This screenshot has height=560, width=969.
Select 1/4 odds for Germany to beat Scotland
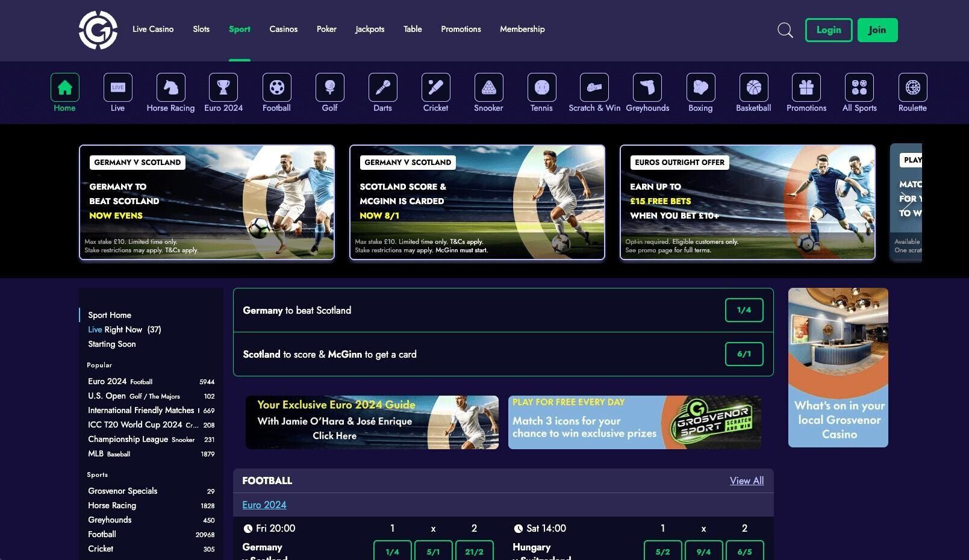point(744,310)
